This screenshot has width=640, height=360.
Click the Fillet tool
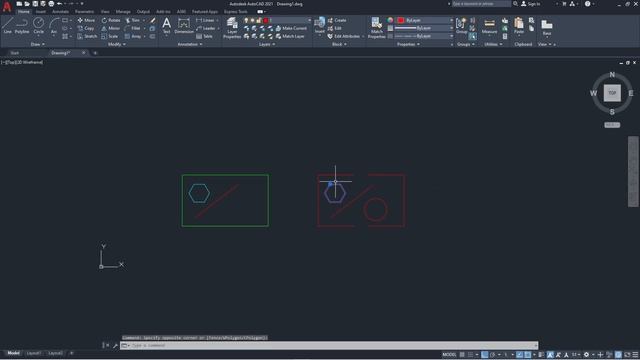133,28
